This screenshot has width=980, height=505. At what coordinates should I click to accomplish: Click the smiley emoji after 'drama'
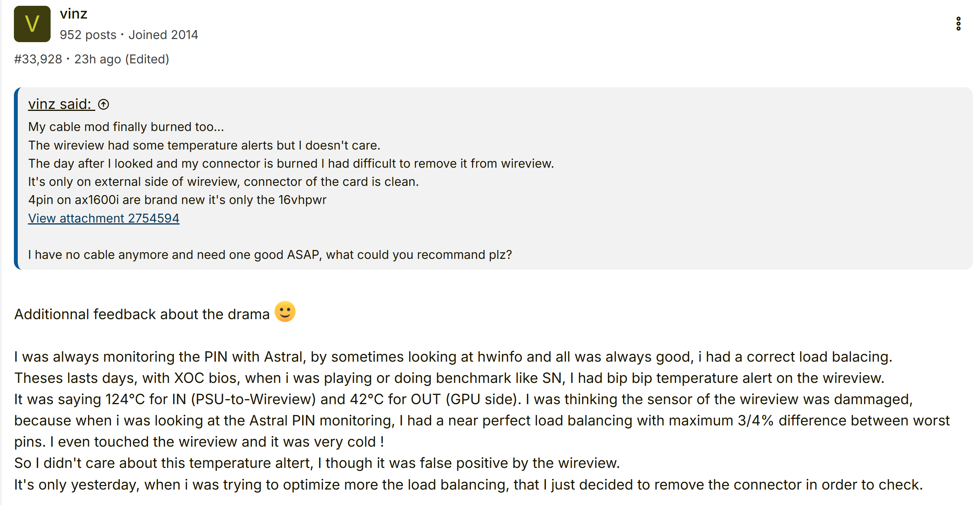click(285, 312)
